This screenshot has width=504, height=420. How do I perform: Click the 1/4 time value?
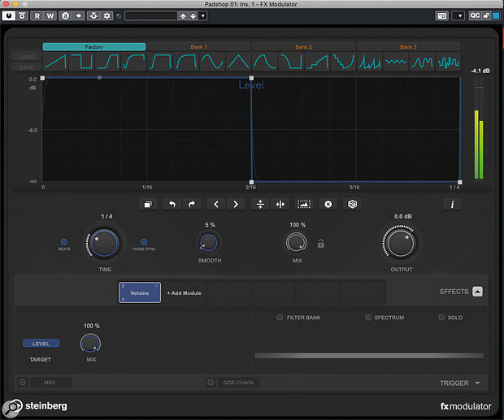(106, 216)
